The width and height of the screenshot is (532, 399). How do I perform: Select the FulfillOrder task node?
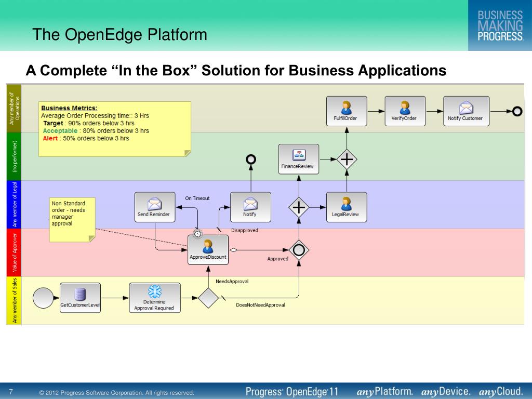(x=347, y=111)
